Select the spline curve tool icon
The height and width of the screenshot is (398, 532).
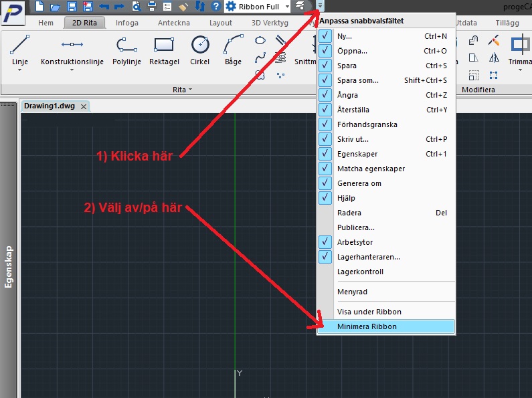260,58
